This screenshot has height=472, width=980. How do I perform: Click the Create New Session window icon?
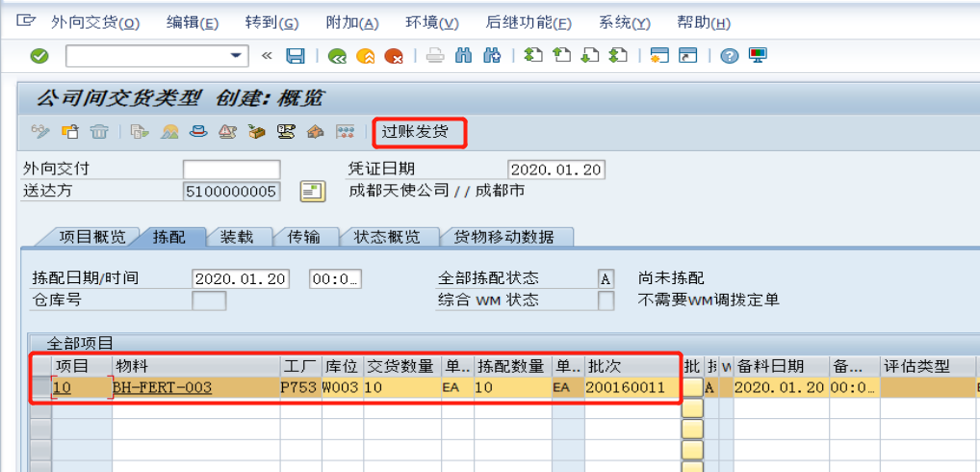coord(659,56)
